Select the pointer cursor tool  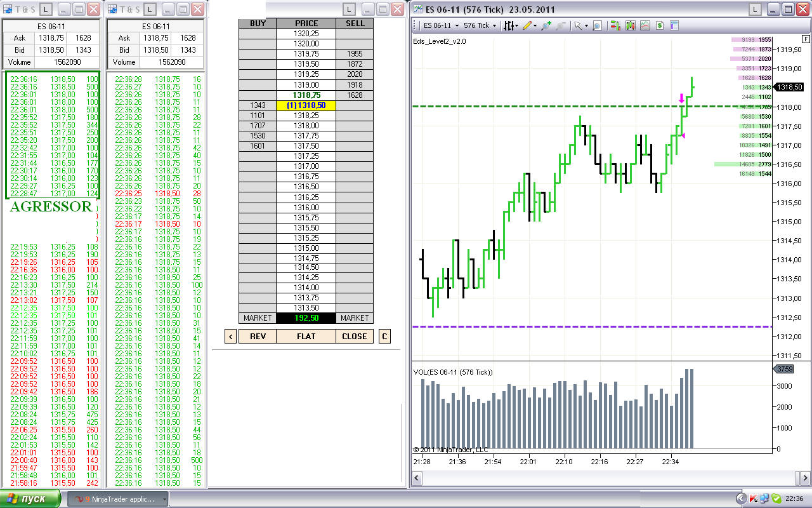tap(578, 25)
